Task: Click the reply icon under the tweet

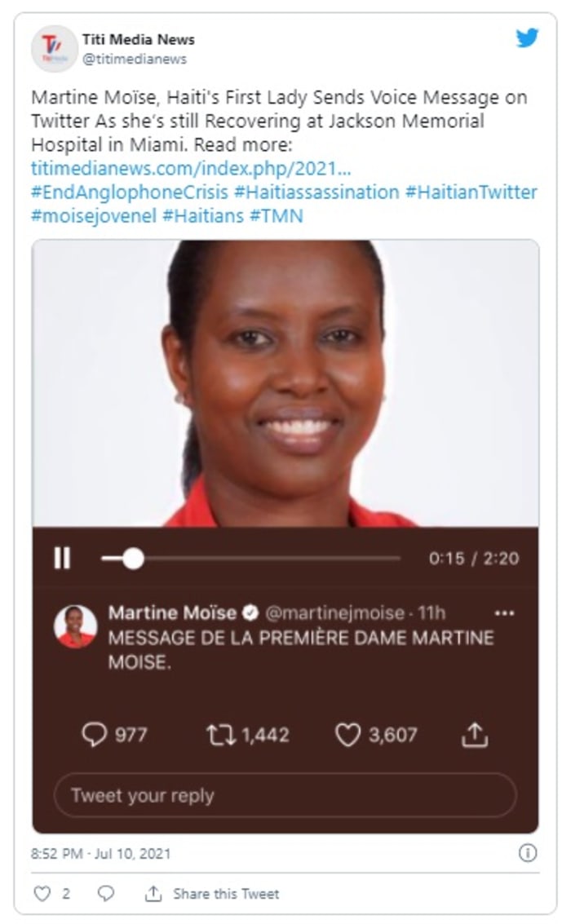Action: (105, 893)
